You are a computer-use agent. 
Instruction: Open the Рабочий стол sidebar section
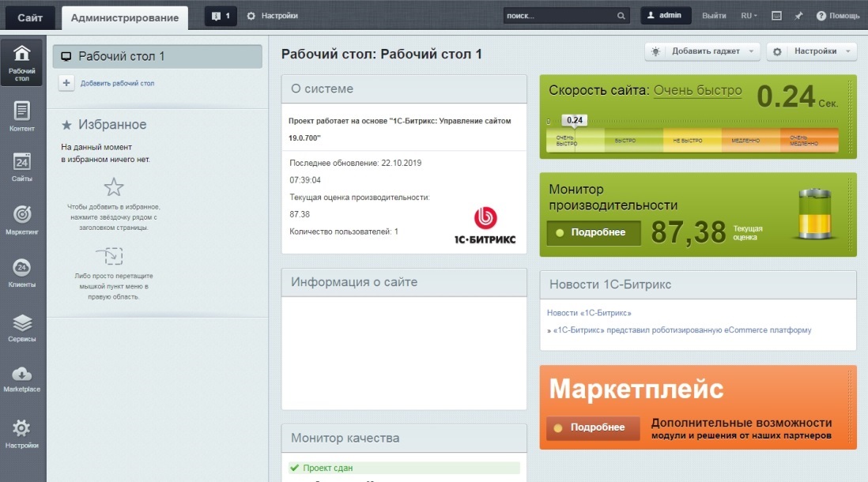[22, 63]
